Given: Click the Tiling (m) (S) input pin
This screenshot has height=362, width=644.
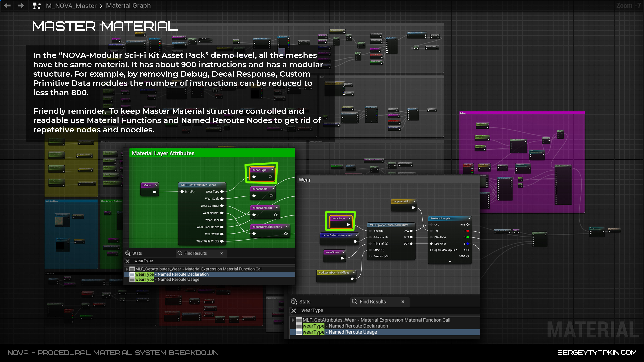Looking at the screenshot, I should 370,244.
